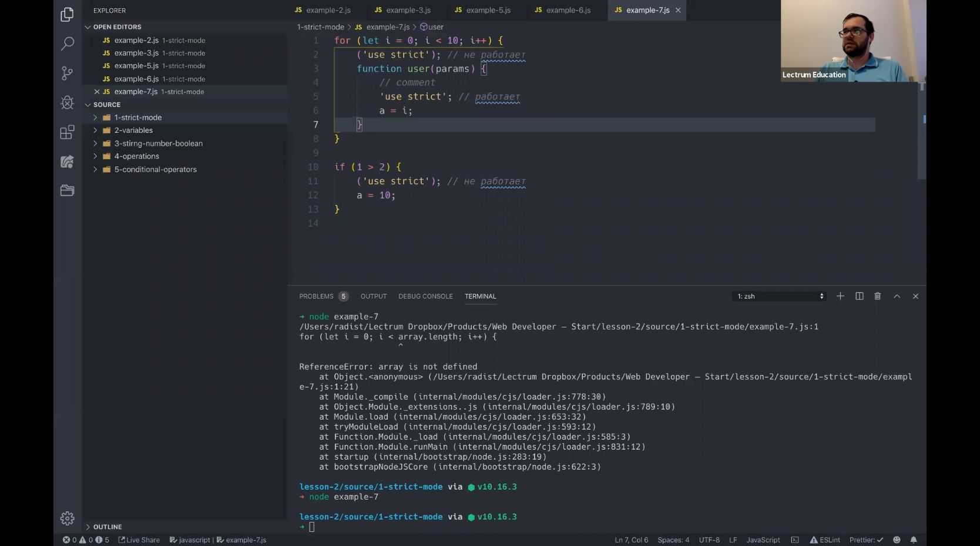Select terminal from 1: zsh dropdown
This screenshot has height=546, width=980.
point(780,296)
